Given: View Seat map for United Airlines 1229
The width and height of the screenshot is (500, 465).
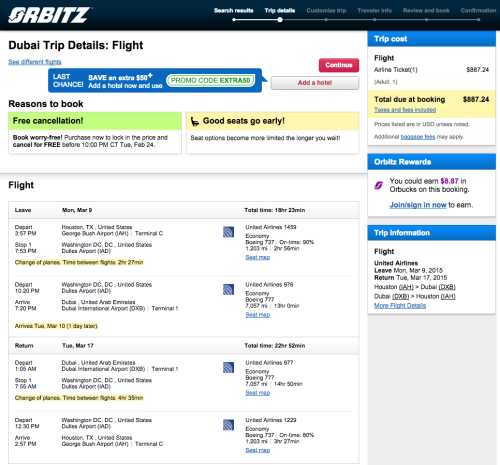Looking at the screenshot, I should (258, 450).
